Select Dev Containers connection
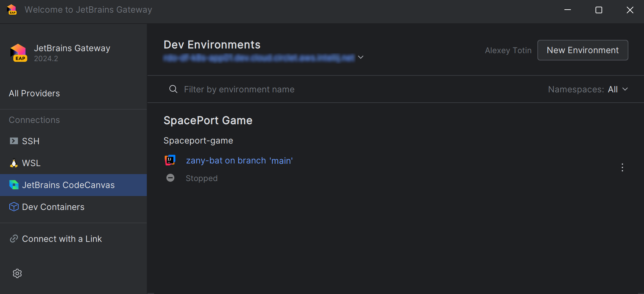644x294 pixels. (53, 207)
